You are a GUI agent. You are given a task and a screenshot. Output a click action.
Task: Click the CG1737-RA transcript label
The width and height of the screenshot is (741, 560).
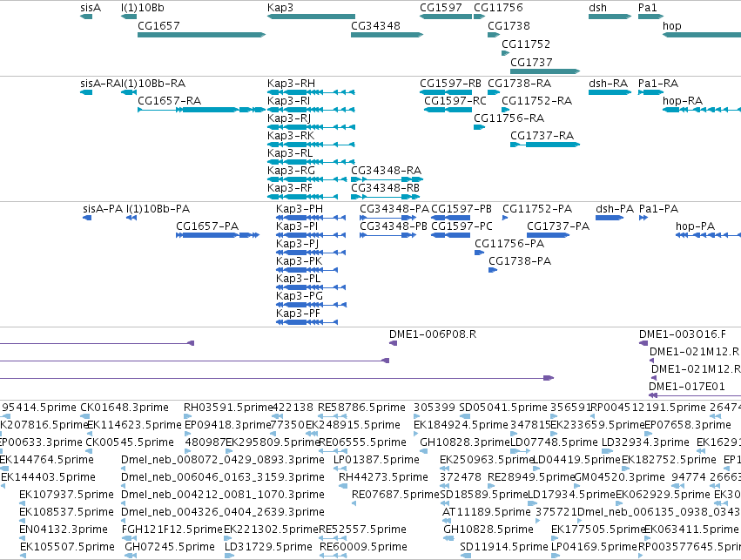tap(542, 136)
